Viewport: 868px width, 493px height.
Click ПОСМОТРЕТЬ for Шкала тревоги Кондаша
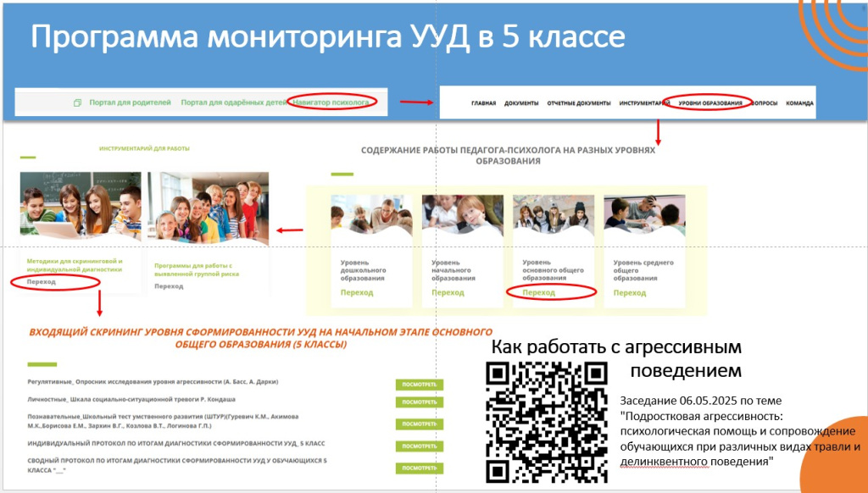(420, 402)
